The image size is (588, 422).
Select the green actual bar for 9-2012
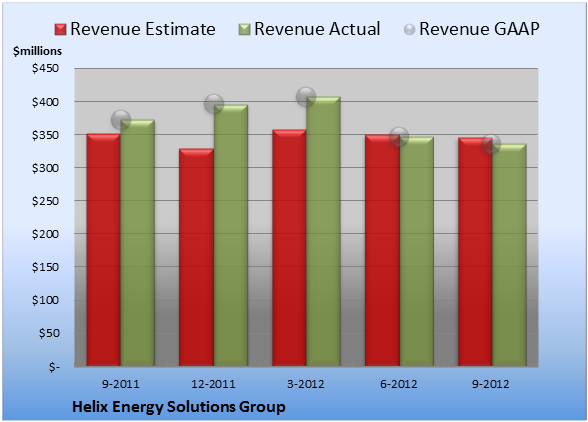click(509, 255)
